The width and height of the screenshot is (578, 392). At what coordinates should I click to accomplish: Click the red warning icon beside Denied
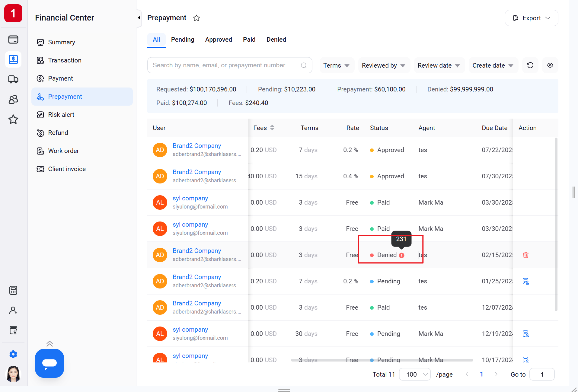click(x=401, y=255)
